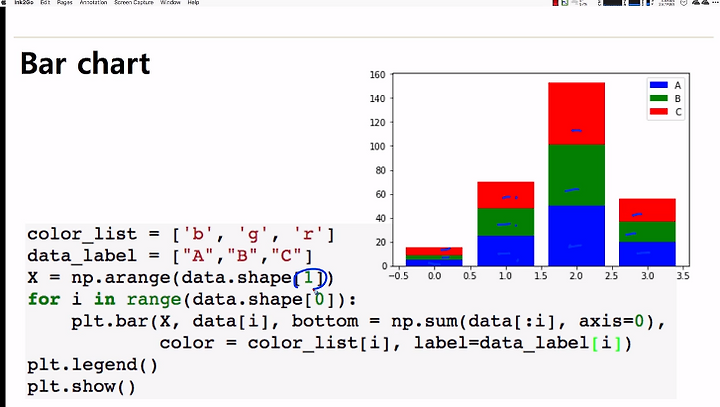Image resolution: width=720 pixels, height=407 pixels.
Task: Open the Apple menu
Action: coord(3,2)
